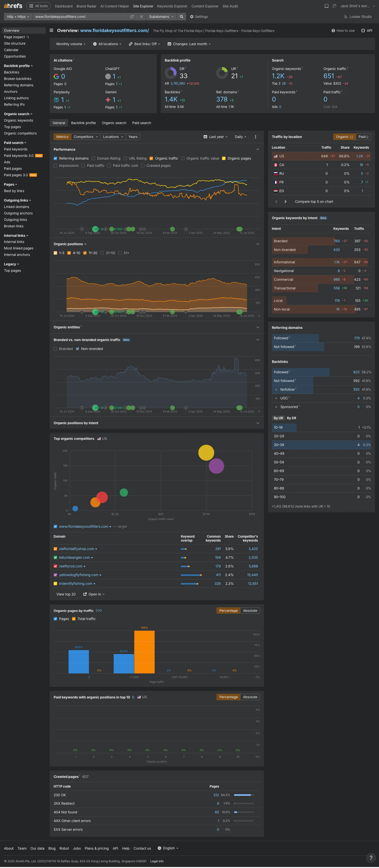
Task: Click View top 20 competitors button
Action: pyautogui.click(x=66, y=594)
